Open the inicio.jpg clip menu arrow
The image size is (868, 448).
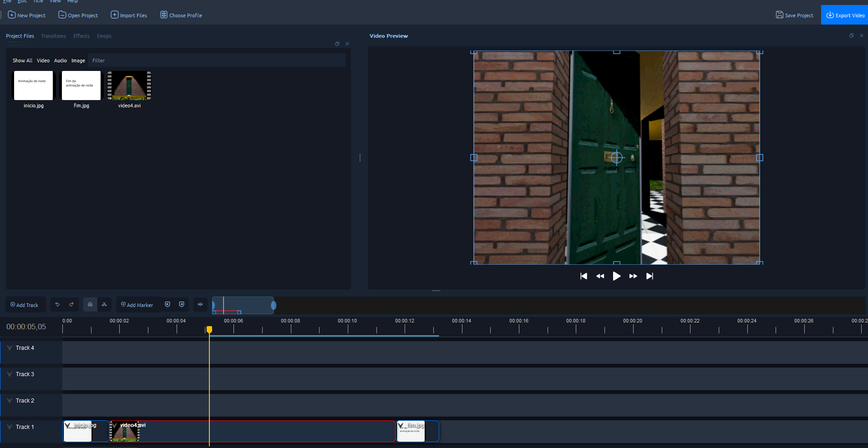(x=68, y=426)
